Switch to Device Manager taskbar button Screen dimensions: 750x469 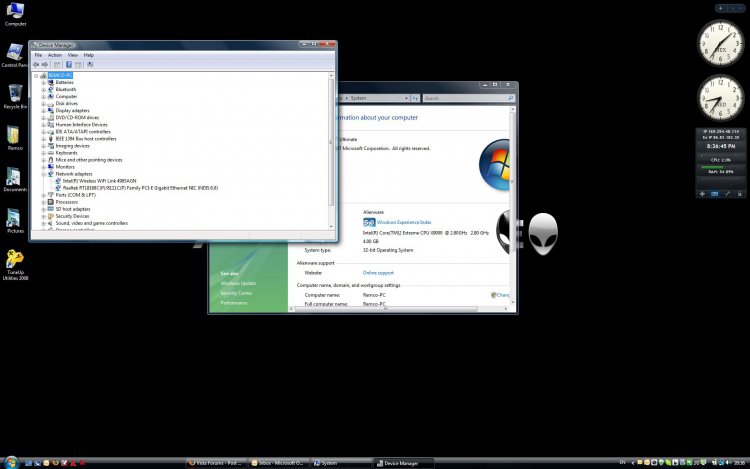(403, 463)
